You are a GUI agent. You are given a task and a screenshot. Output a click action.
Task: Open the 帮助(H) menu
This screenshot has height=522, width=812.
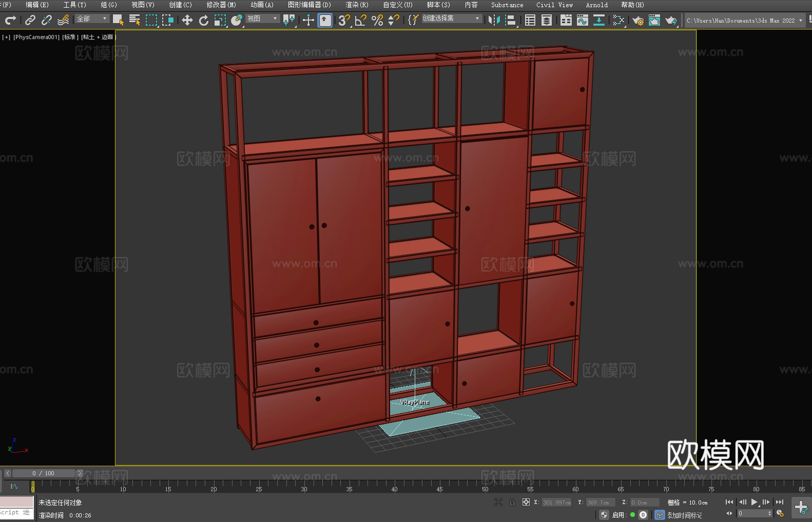632,5
